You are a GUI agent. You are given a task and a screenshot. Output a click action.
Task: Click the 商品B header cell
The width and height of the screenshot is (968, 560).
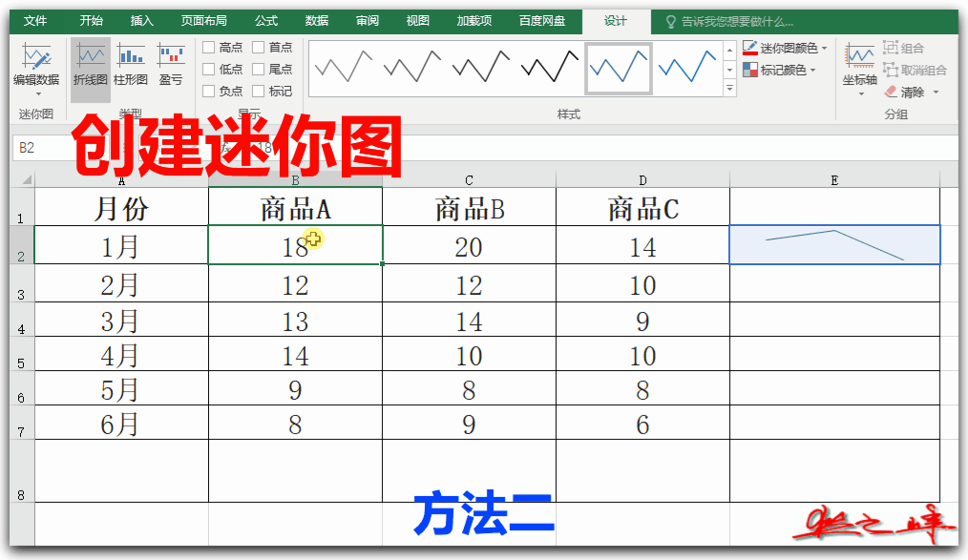[469, 207]
